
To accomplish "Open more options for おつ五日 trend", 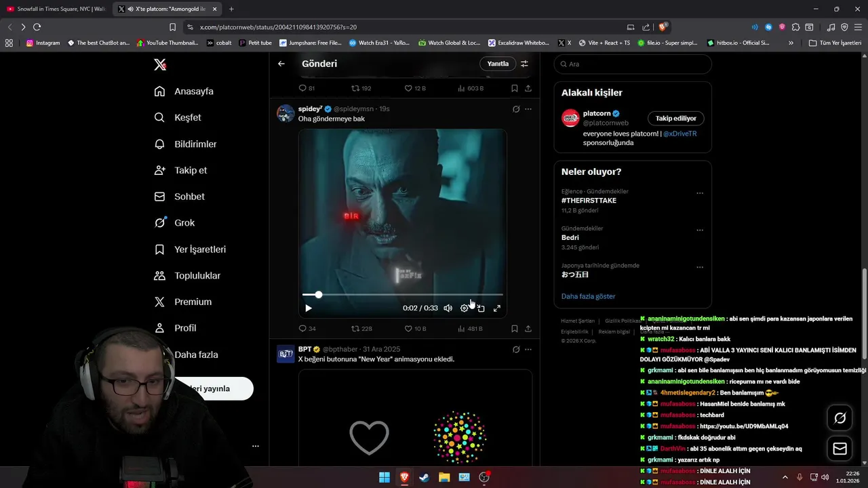I will click(x=700, y=267).
